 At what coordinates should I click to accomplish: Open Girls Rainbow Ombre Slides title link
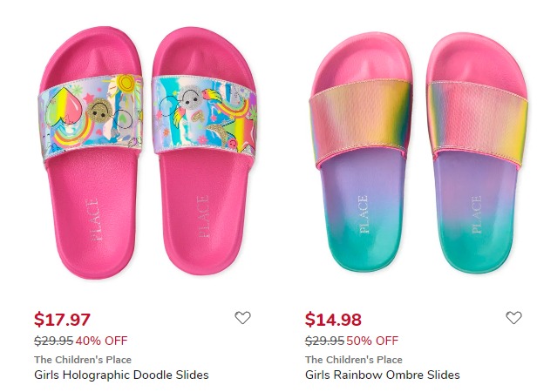click(x=382, y=375)
